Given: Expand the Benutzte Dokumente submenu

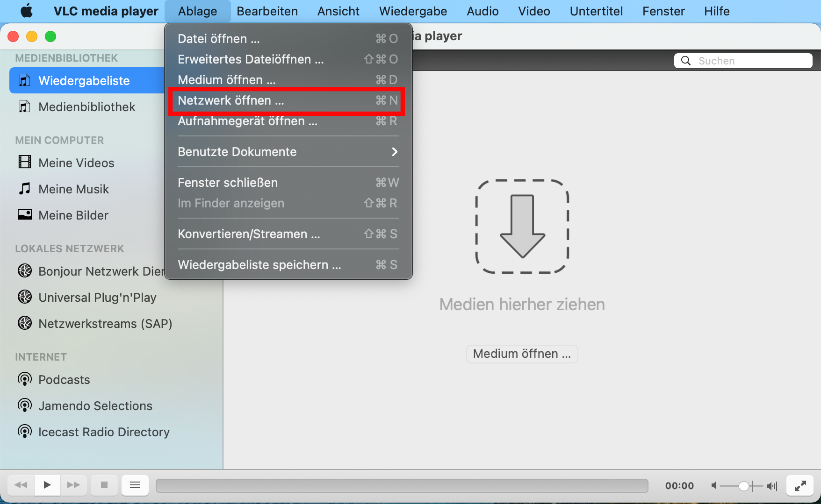Looking at the screenshot, I should 288,152.
